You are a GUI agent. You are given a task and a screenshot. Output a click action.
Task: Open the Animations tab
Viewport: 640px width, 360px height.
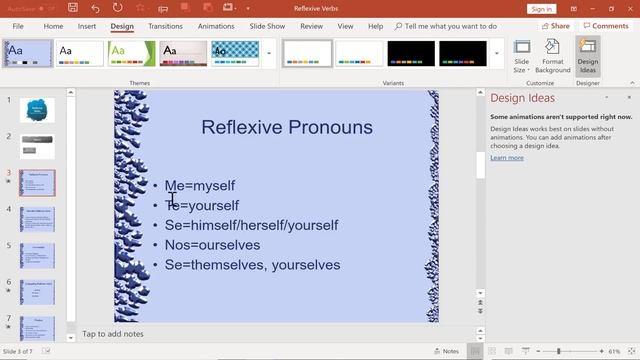[216, 26]
